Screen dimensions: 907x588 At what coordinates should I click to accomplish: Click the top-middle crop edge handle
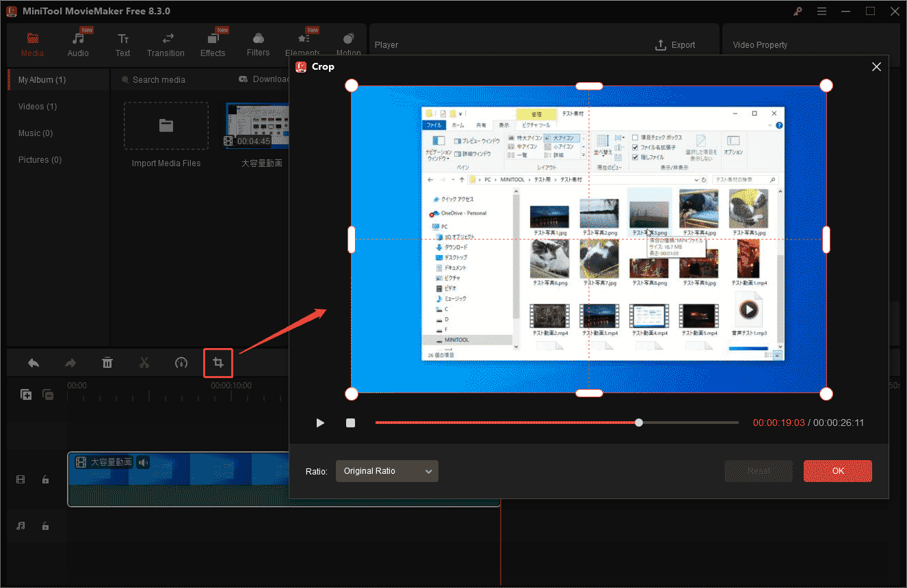(x=589, y=85)
